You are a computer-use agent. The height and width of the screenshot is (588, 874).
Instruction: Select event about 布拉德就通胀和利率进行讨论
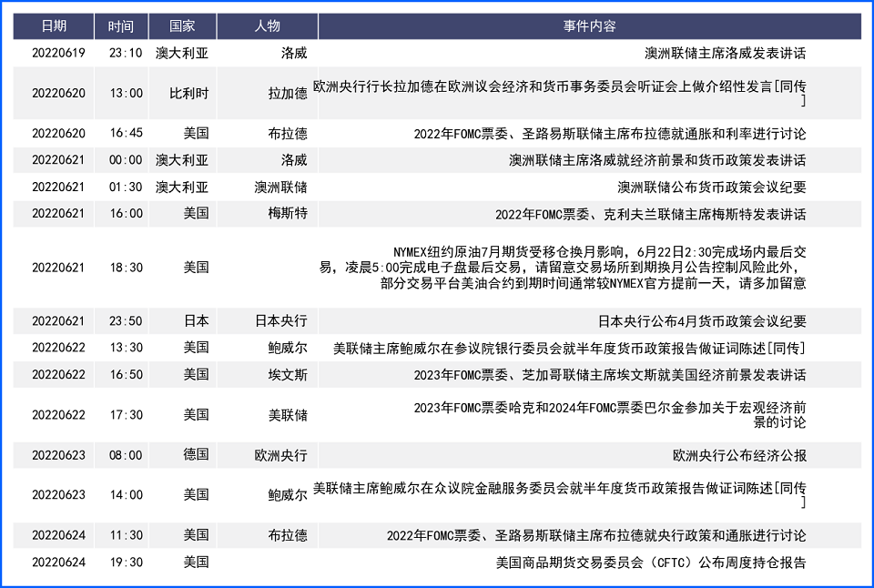click(610, 134)
